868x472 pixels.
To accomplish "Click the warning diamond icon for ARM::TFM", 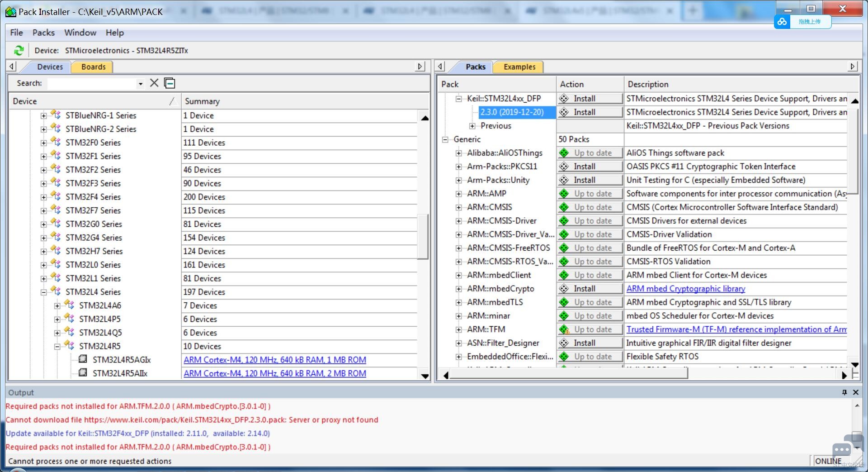I will pyautogui.click(x=564, y=329).
